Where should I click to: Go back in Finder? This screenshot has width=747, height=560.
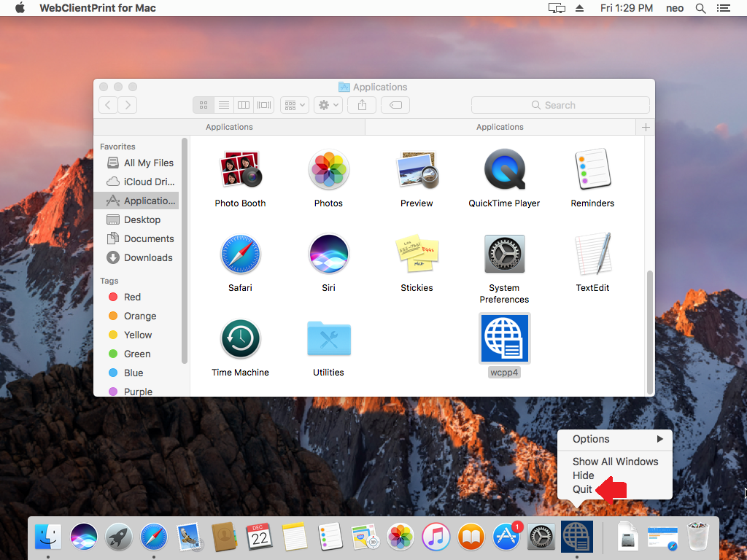pos(108,105)
